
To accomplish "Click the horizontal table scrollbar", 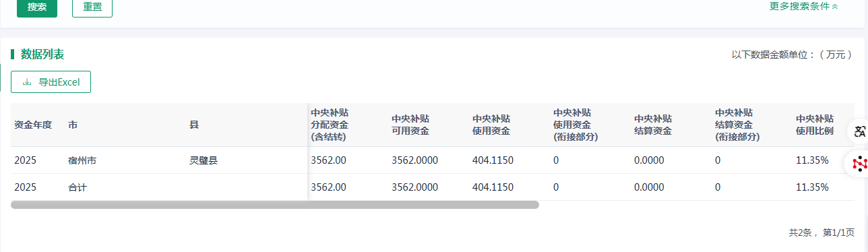I will tap(275, 205).
